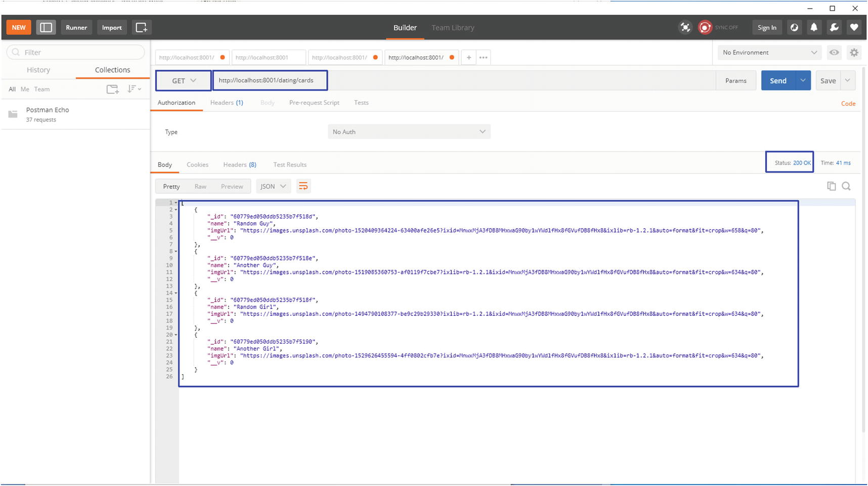Screen dimensions: 868x486
Task: Copy response body to clipboard
Action: tap(831, 186)
